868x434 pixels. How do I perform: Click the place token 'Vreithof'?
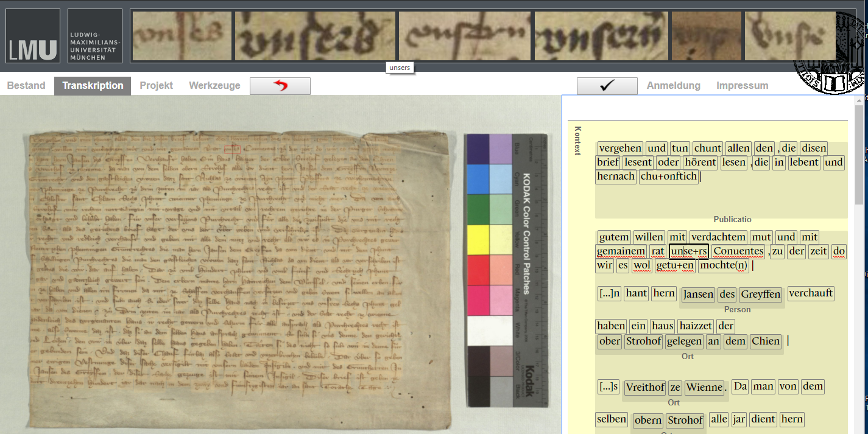tap(644, 388)
